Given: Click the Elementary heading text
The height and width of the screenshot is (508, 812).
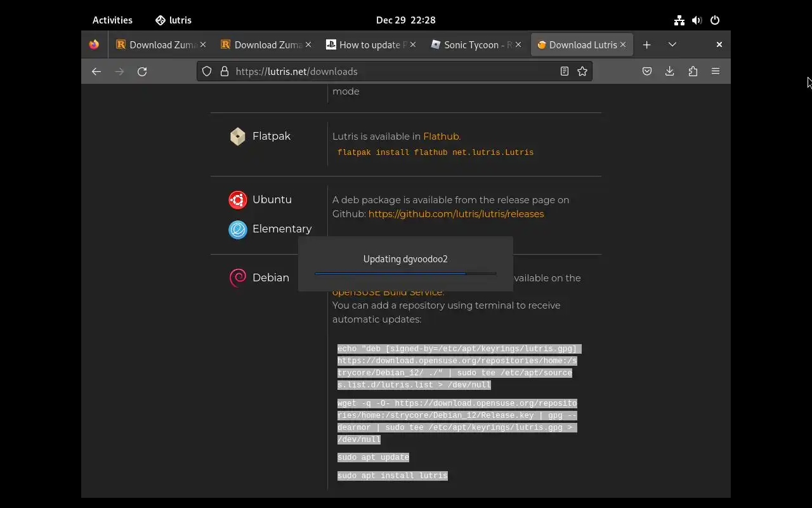Looking at the screenshot, I should click(282, 229).
